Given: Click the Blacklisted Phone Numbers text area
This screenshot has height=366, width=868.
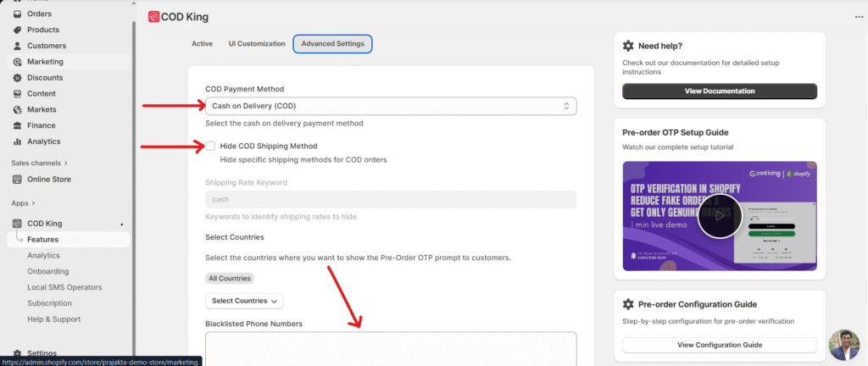Looking at the screenshot, I should tap(391, 349).
